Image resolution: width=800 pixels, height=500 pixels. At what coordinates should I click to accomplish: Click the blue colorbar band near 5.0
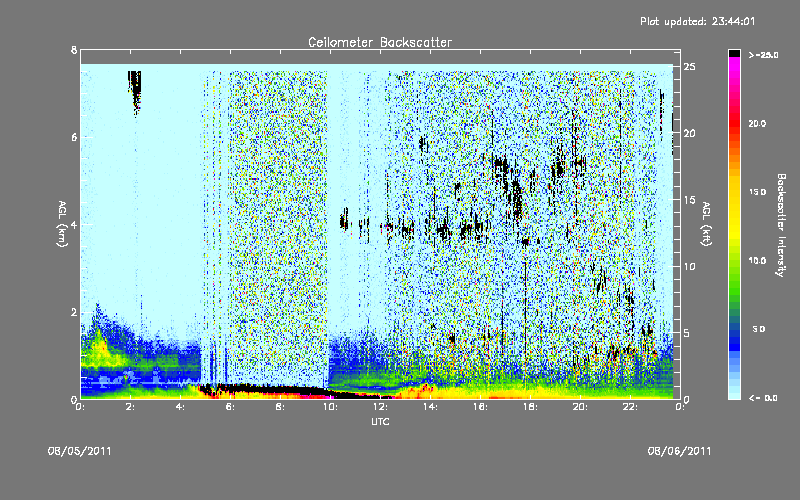(734, 330)
